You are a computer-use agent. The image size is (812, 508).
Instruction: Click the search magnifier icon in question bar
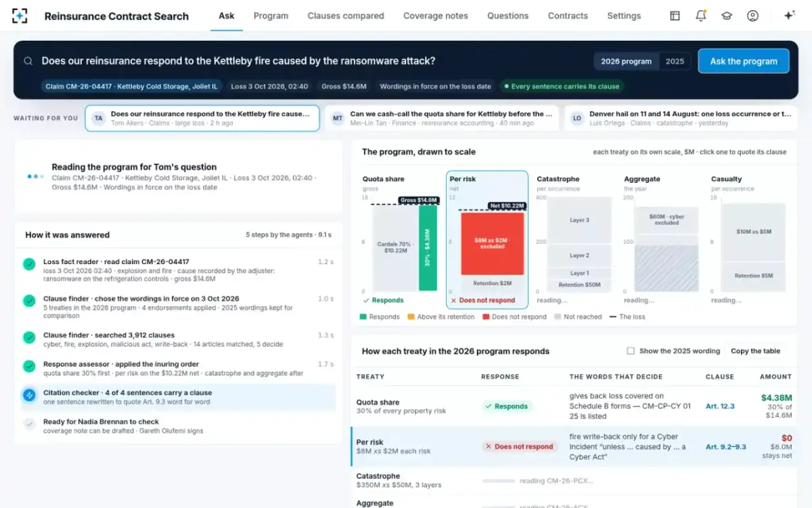[x=28, y=61]
